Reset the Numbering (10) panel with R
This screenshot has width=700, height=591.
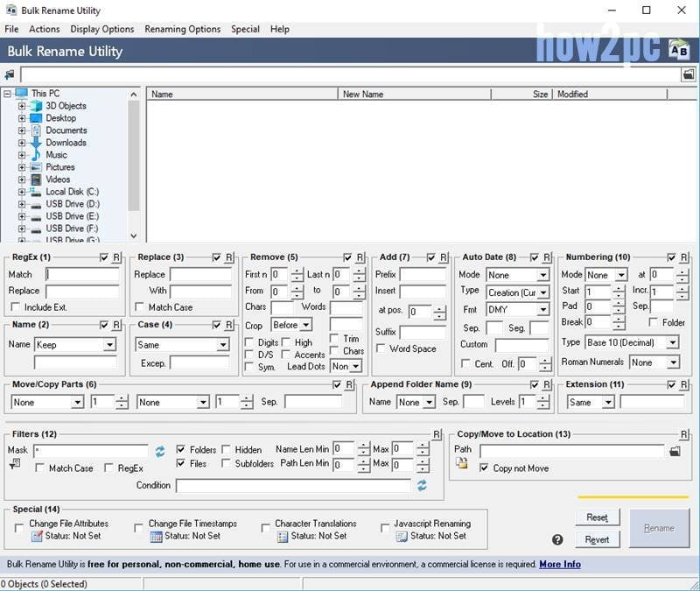click(x=684, y=257)
